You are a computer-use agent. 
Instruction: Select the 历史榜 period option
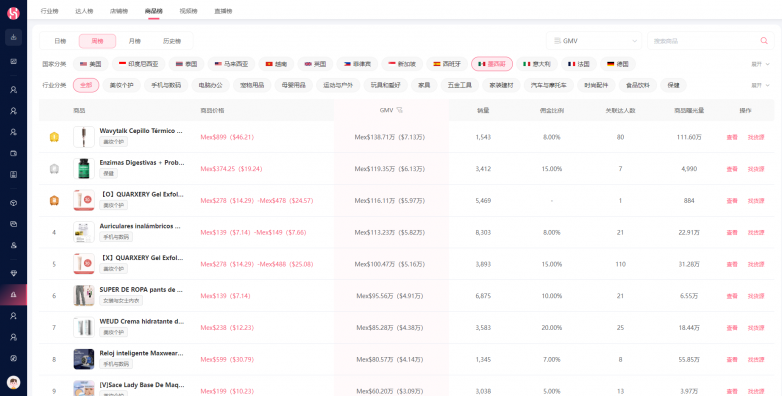172,41
